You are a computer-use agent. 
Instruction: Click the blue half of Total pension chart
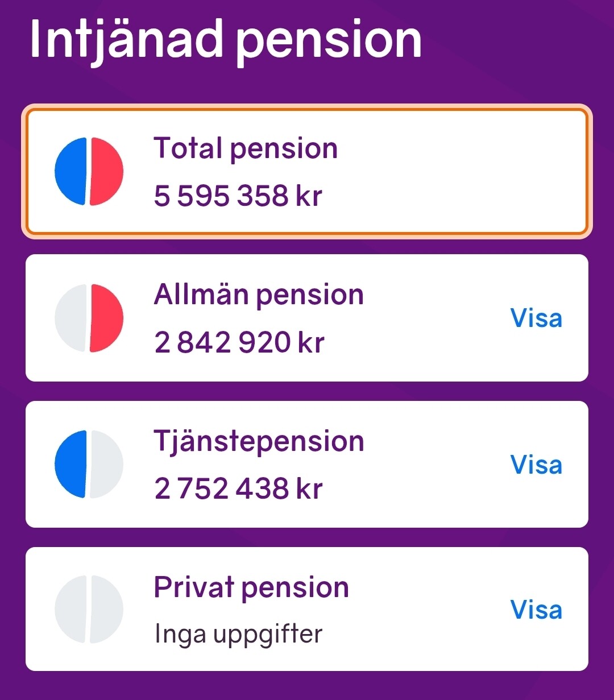pos(71,171)
